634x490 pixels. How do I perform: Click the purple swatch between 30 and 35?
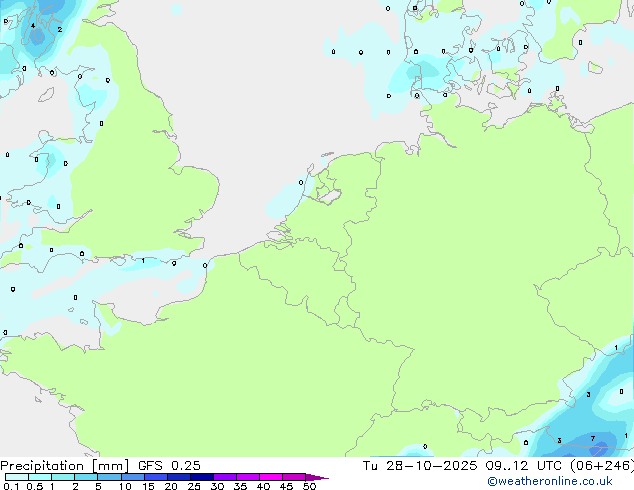click(x=225, y=477)
